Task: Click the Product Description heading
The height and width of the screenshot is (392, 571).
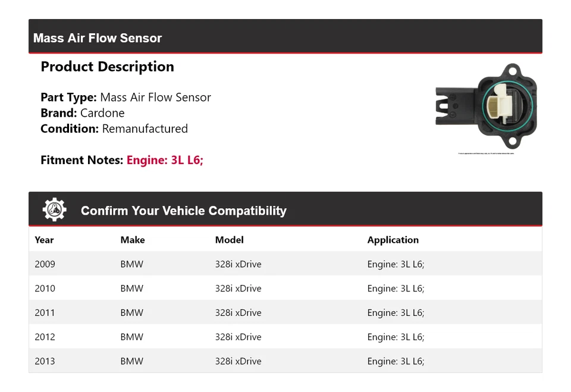Action: pos(108,67)
